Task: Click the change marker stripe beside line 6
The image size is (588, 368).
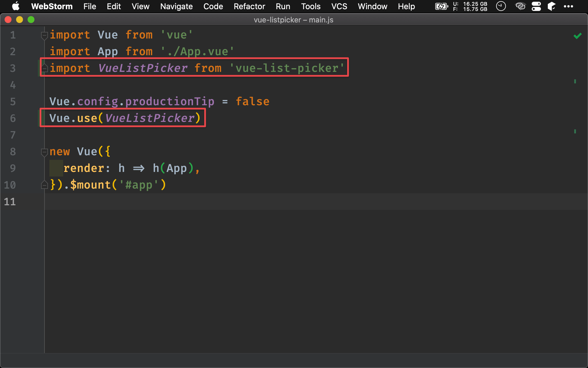Action: (39, 118)
